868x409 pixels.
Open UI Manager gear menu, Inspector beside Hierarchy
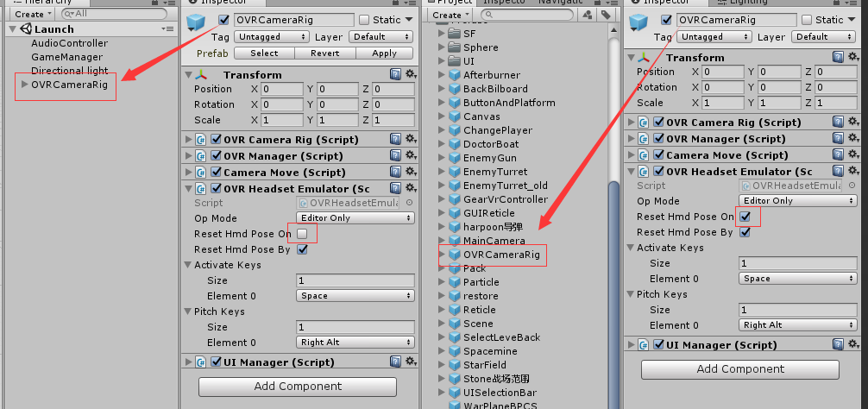(x=411, y=362)
